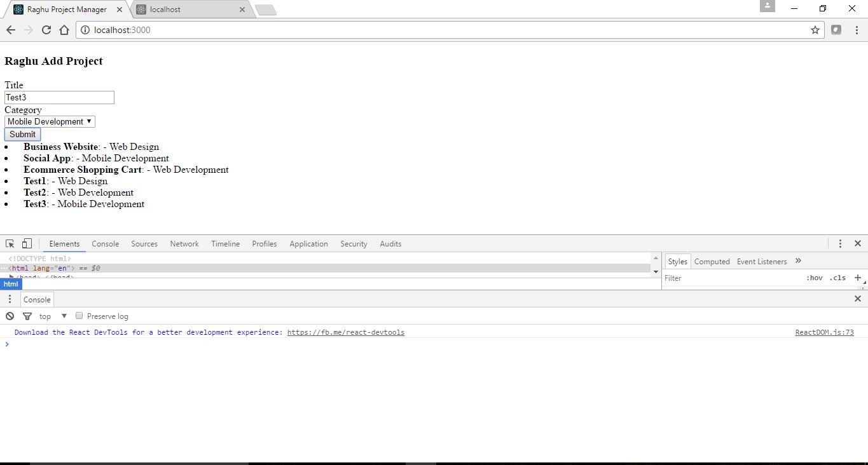Toggle the console filter funnel icon
Image resolution: width=868 pixels, height=465 pixels.
(27, 316)
